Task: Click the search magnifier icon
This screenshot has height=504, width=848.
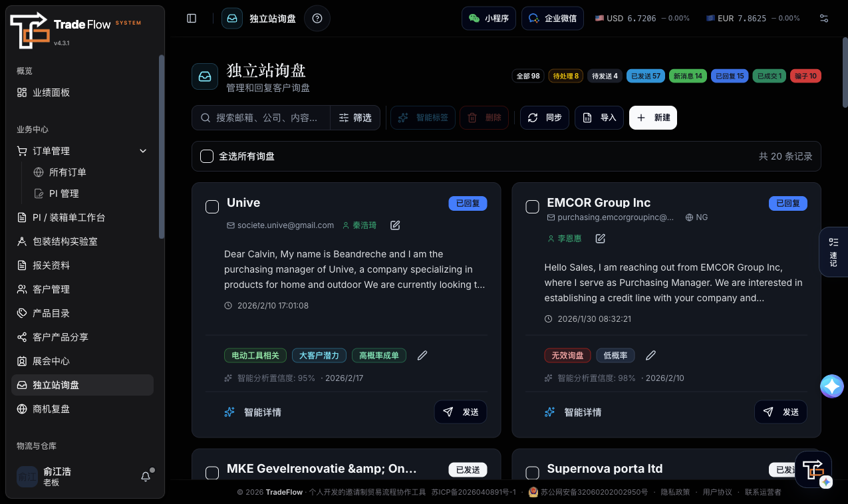Action: coord(205,118)
